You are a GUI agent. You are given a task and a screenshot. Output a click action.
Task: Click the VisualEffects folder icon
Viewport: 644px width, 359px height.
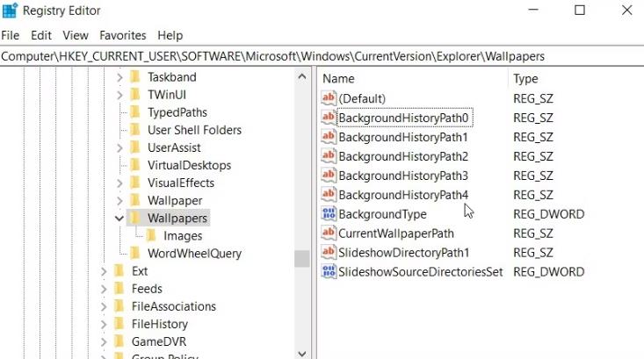click(x=135, y=183)
